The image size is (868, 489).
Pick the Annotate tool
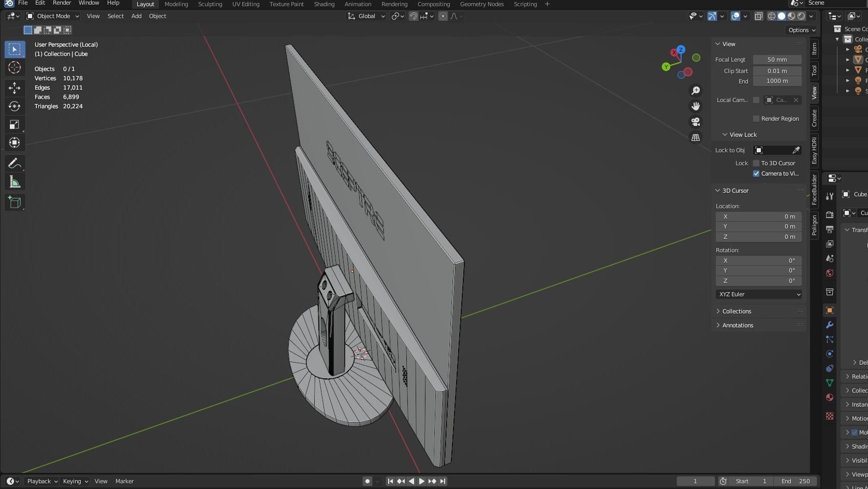[14, 164]
